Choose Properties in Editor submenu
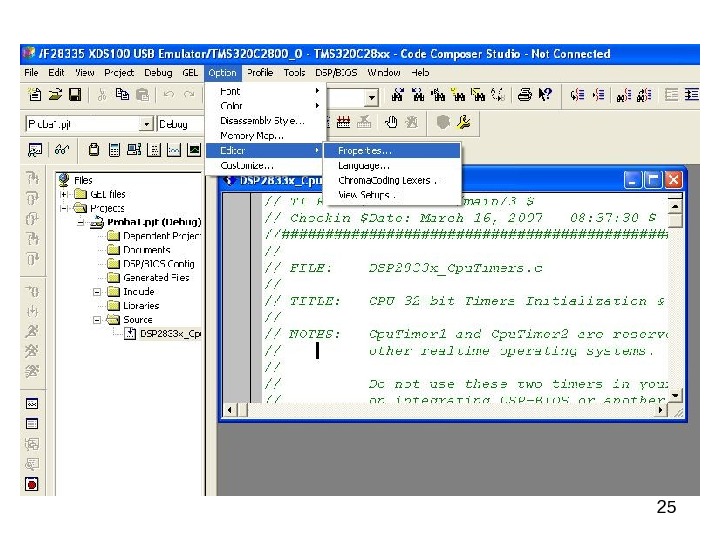 coord(392,151)
